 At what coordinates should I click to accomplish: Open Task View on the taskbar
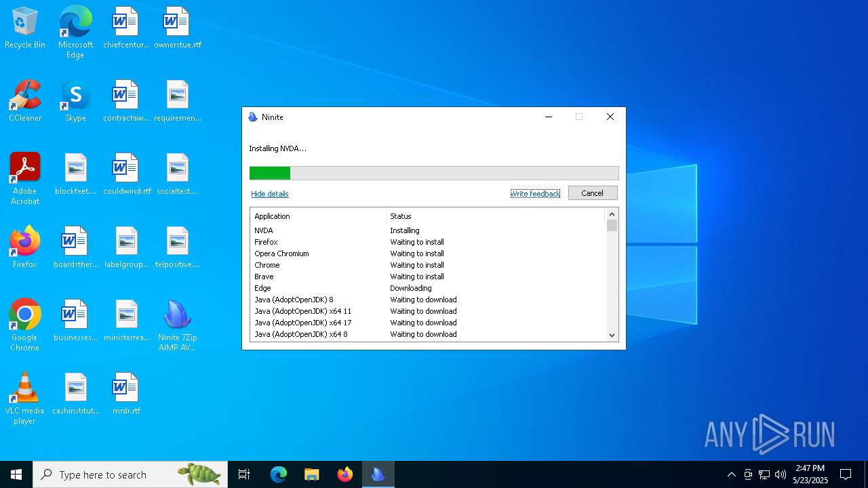click(x=244, y=474)
